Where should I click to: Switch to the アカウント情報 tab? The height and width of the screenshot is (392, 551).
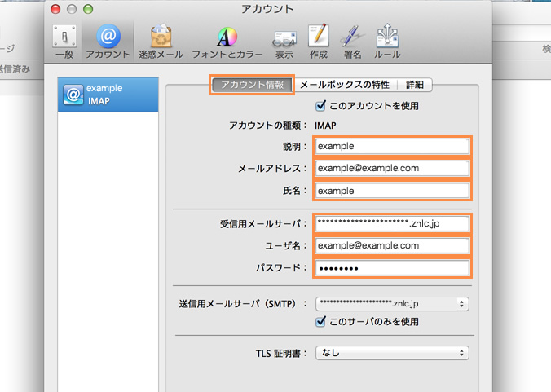[x=252, y=85]
